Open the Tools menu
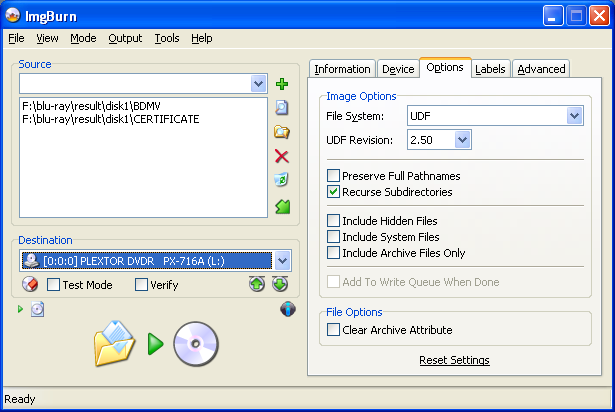615x412 pixels. click(x=167, y=38)
